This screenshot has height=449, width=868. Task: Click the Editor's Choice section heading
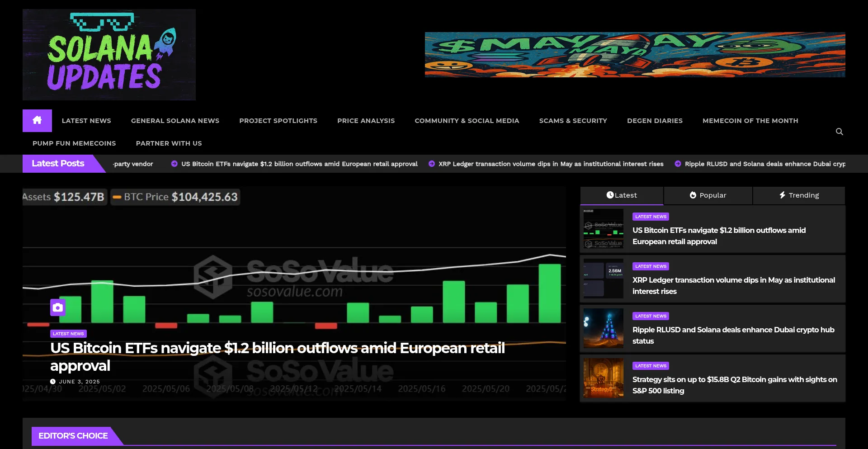point(73,436)
